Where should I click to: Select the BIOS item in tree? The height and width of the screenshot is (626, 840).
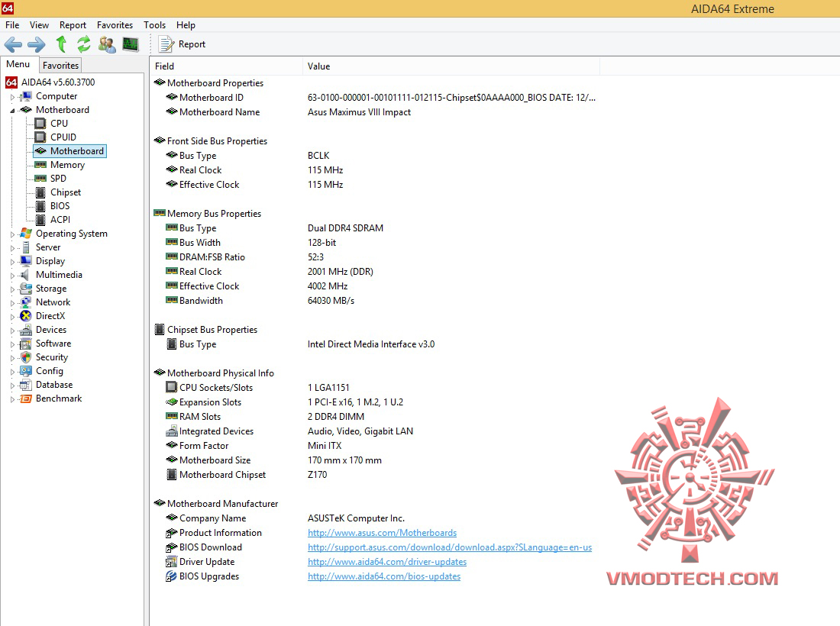[60, 206]
